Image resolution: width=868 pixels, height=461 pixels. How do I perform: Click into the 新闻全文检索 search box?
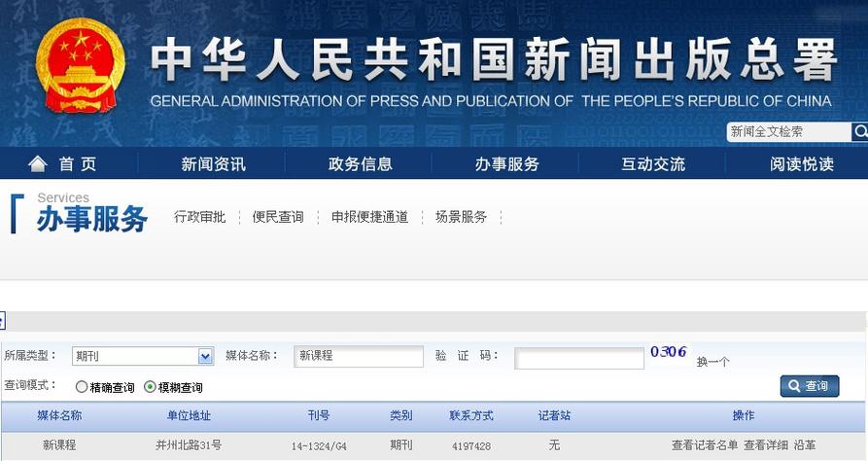tap(789, 132)
